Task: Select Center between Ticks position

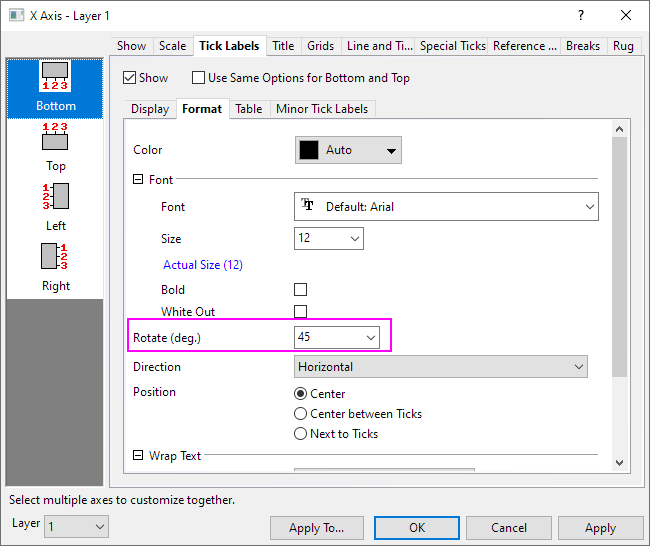Action: (300, 414)
